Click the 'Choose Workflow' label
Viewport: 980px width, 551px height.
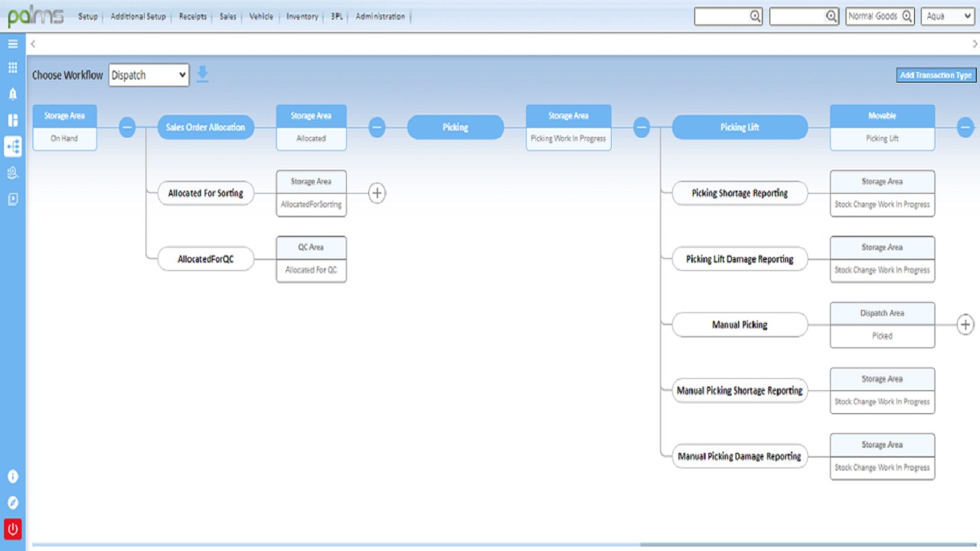pos(67,75)
